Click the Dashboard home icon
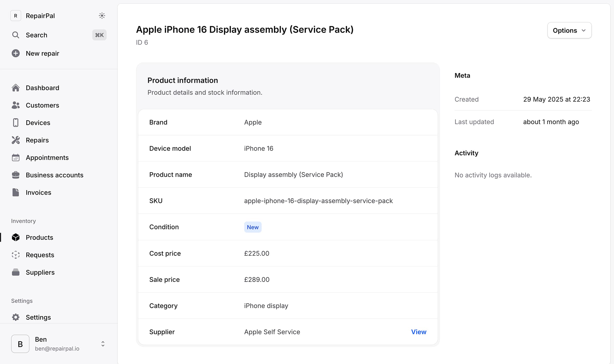The image size is (614, 364). pos(16,88)
